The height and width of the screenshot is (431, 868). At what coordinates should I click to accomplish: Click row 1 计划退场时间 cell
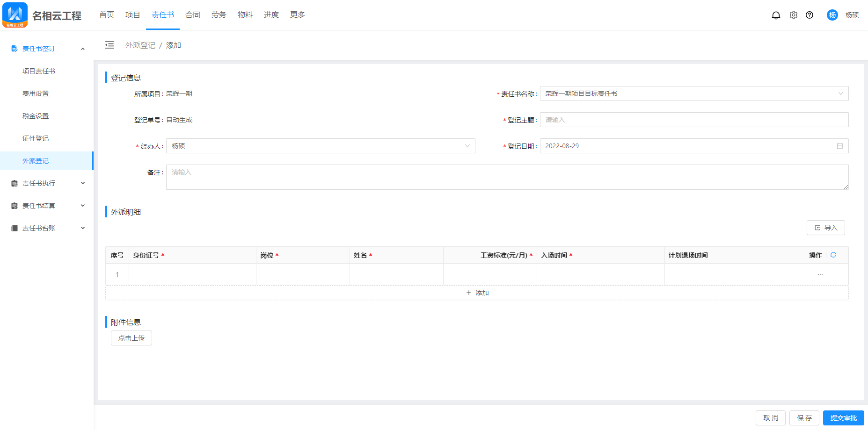pos(728,274)
